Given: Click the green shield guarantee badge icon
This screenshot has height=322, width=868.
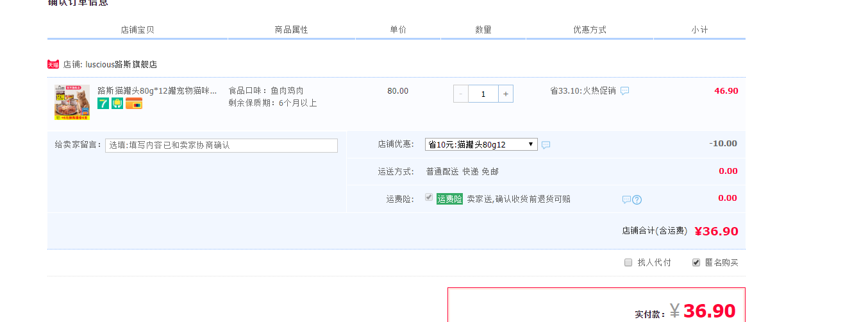Looking at the screenshot, I should click(117, 103).
